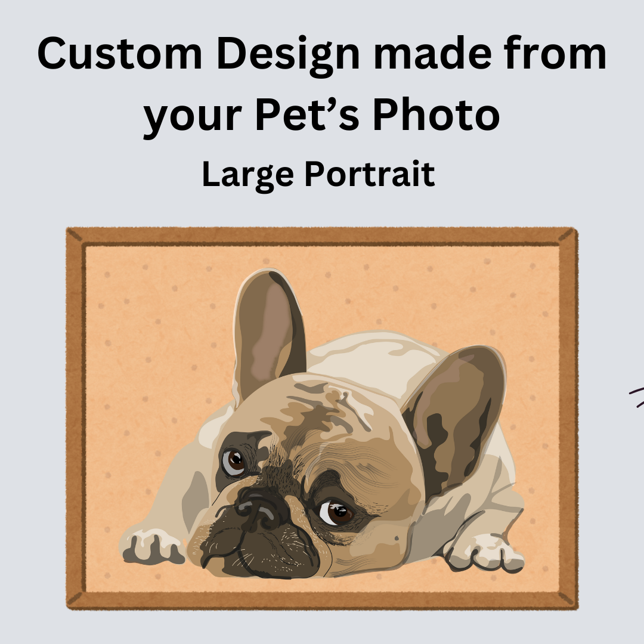Click the dog's right eye
Screen dimensions: 644x644
click(336, 512)
